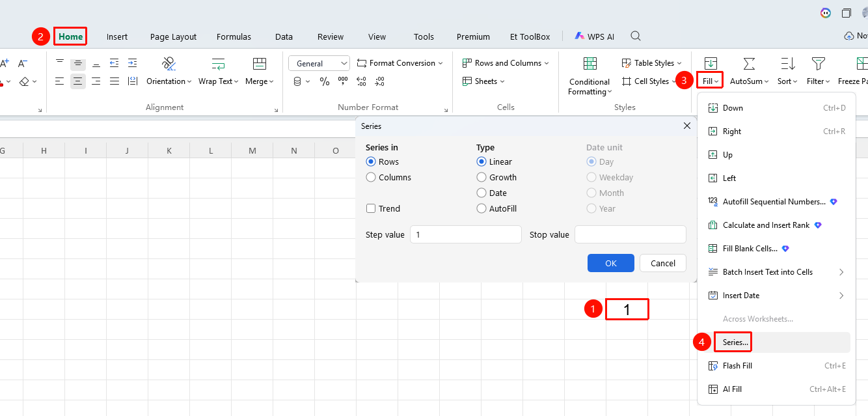Screen dimensions: 868x416
Task: Open the Formulas tab
Action: [234, 36]
